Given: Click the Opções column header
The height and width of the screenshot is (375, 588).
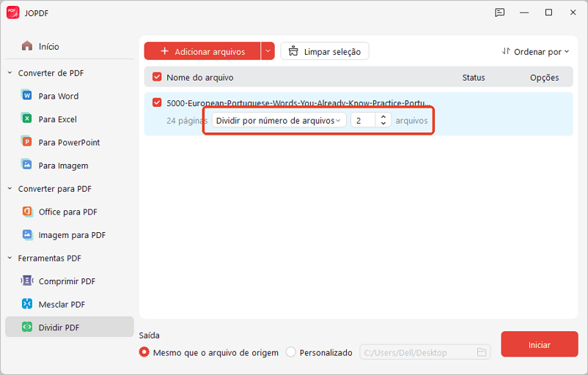Looking at the screenshot, I should [544, 78].
